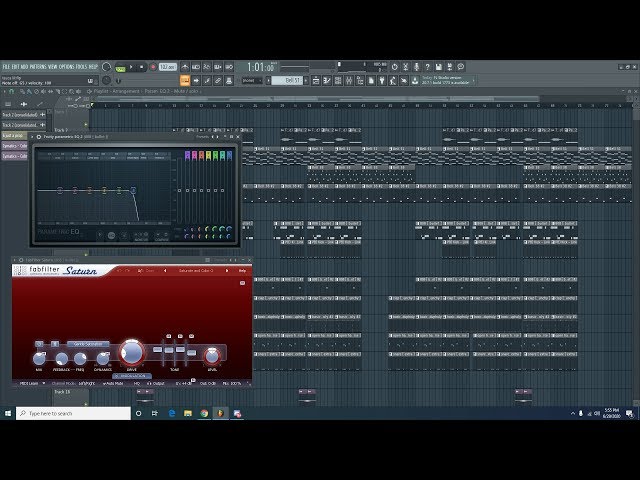The image size is (640, 480).
Task: Select next Saturn preset arrow
Action: tap(227, 271)
